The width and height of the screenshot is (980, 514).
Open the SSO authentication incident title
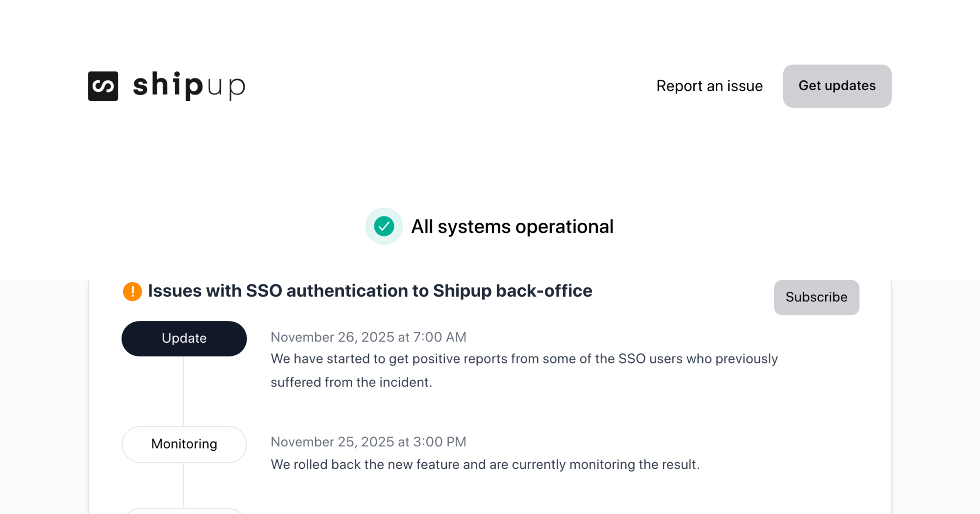(x=370, y=291)
